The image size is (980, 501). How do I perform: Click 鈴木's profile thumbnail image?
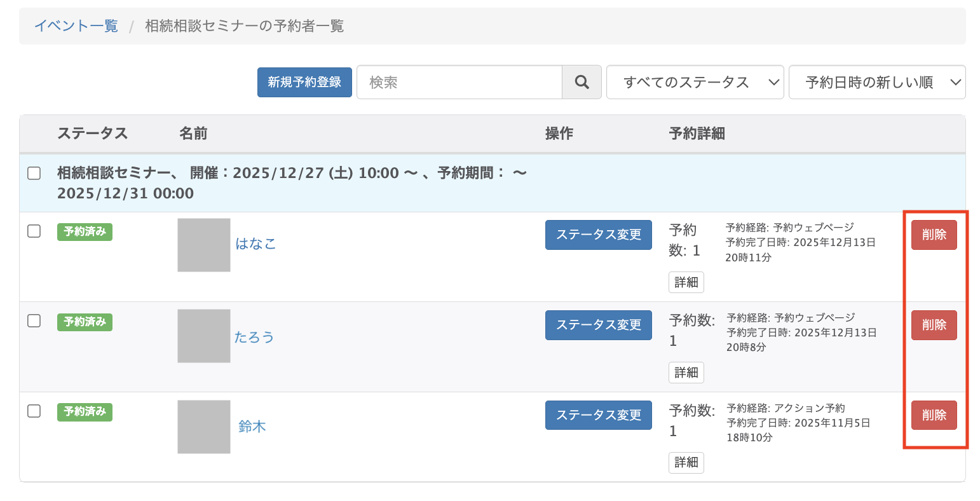click(203, 426)
